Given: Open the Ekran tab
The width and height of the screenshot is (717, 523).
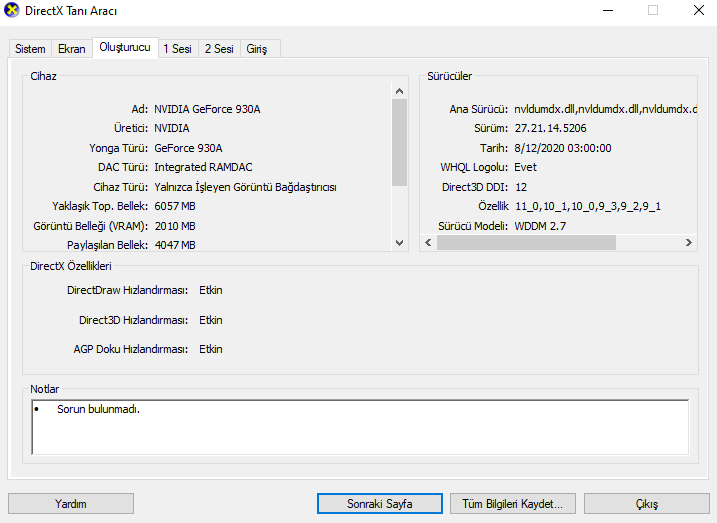Looking at the screenshot, I should point(72,49).
